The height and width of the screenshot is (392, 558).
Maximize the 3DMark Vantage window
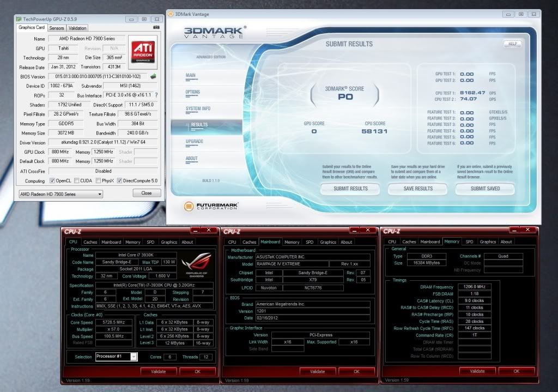click(521, 14)
